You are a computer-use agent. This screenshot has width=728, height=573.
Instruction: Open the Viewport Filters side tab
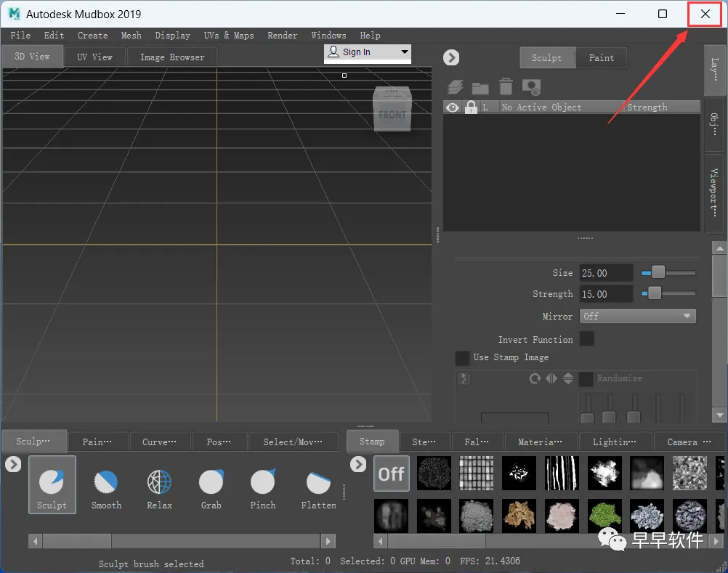714,192
